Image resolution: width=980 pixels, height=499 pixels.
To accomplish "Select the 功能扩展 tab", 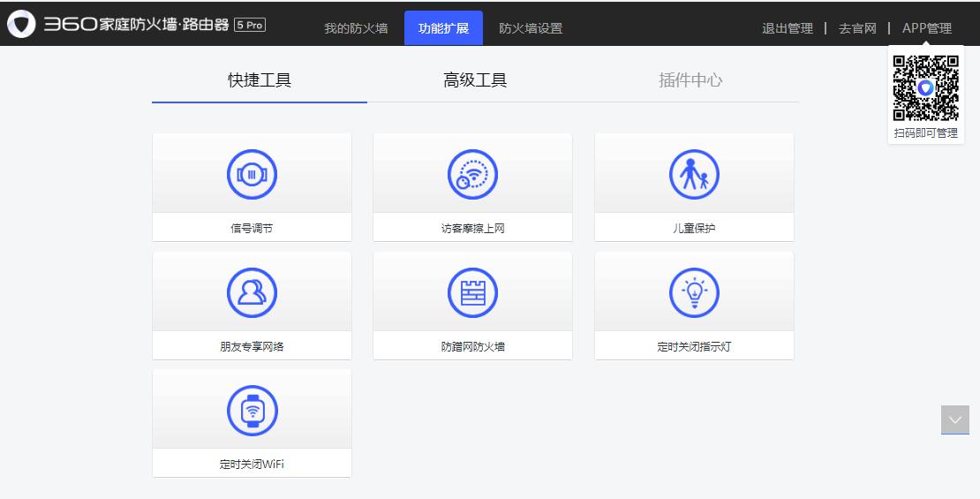I will pos(444,28).
